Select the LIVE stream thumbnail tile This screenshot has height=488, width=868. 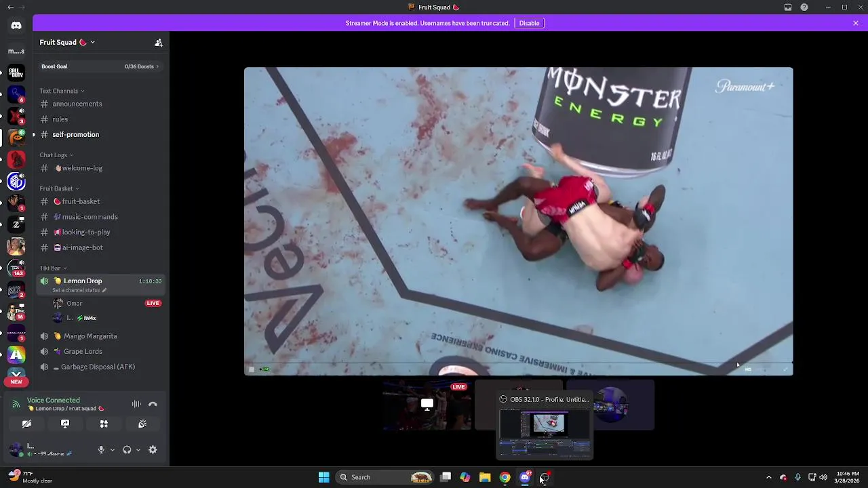[427, 405]
